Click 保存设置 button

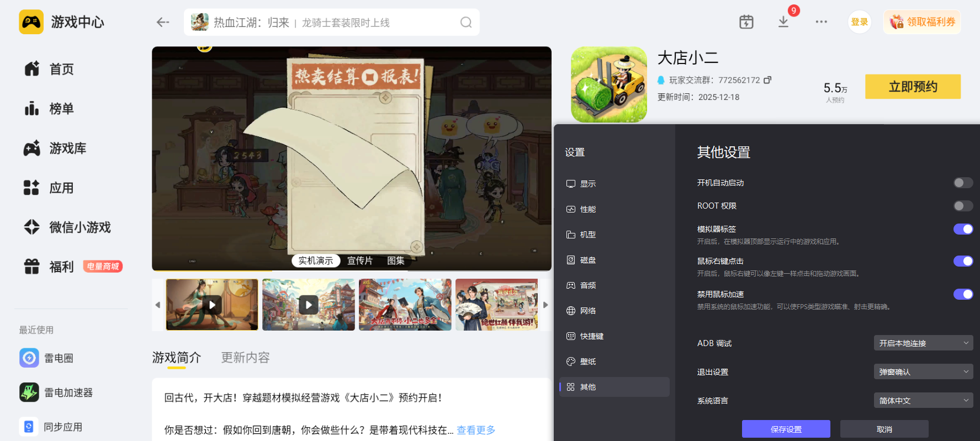coord(786,429)
